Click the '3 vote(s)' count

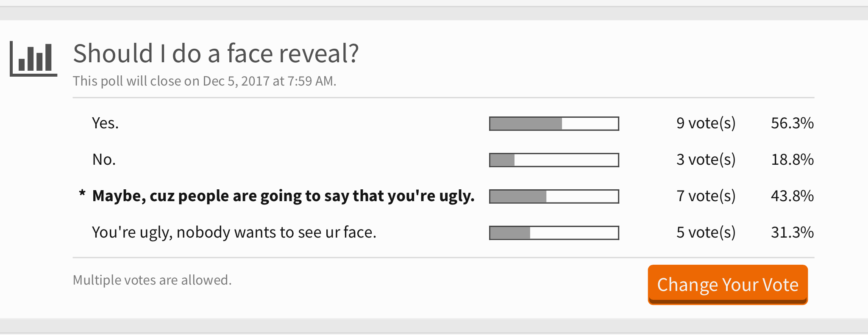706,160
